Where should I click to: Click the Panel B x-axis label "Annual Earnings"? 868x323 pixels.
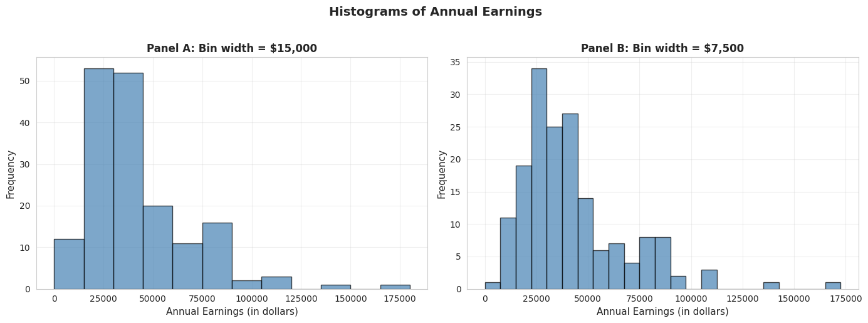pos(662,312)
